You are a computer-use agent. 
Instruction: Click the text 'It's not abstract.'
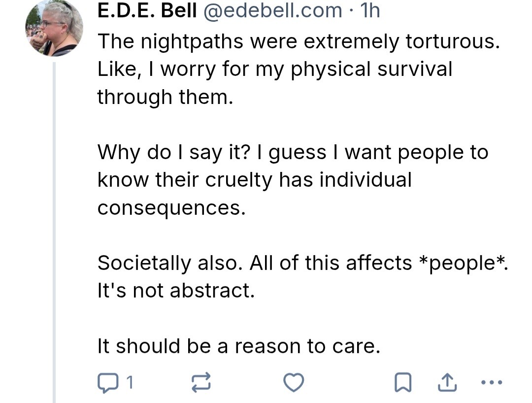click(176, 291)
